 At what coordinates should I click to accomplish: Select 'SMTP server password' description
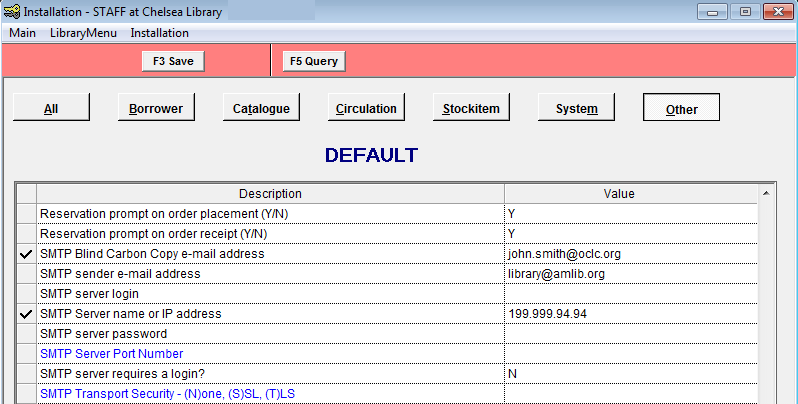tap(270, 334)
